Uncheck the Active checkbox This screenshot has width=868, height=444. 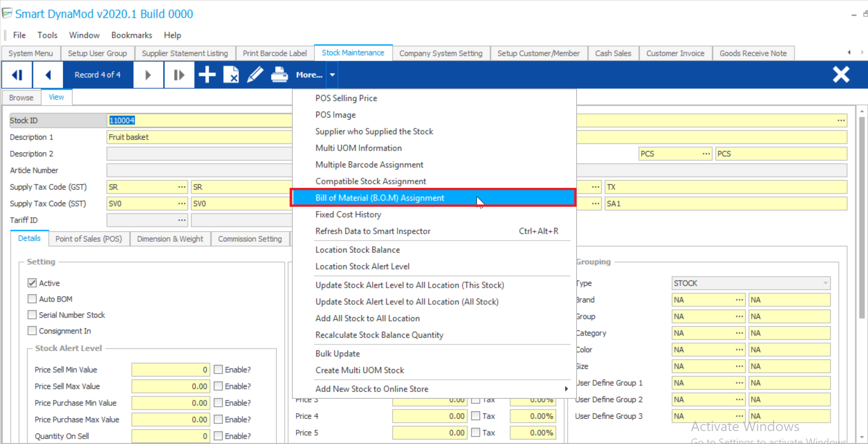(x=32, y=283)
